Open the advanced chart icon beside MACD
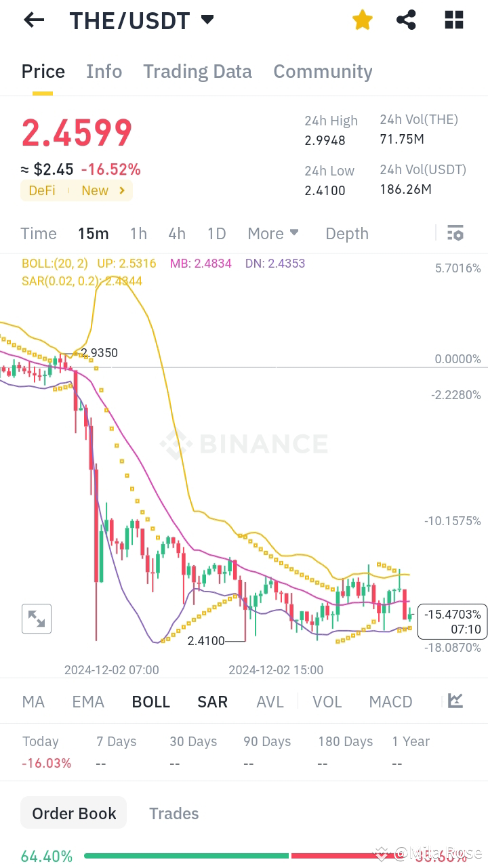The height and width of the screenshot is (868, 488). click(454, 701)
